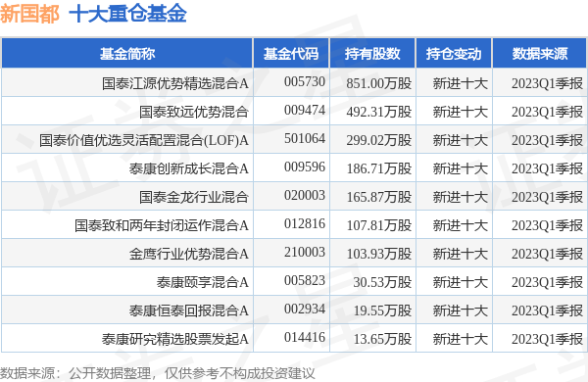Click holdings value 165.87万股
Screen dimensions: 588x382
point(378,197)
